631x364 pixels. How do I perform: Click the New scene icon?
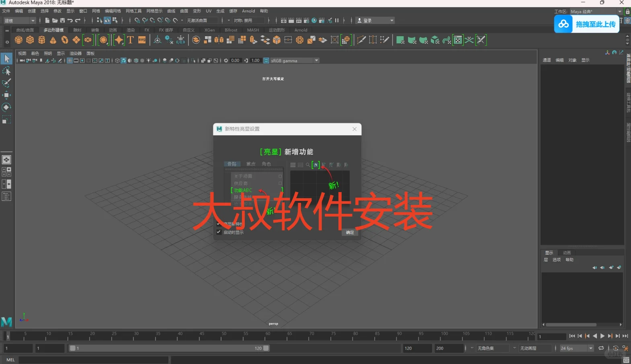47,20
